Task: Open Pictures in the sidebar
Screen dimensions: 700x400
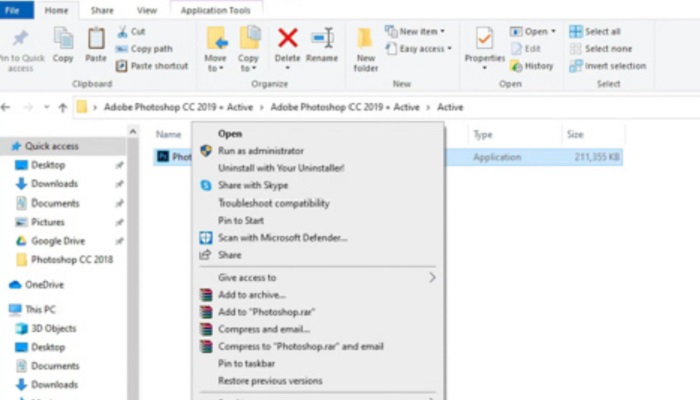Action: [x=47, y=222]
